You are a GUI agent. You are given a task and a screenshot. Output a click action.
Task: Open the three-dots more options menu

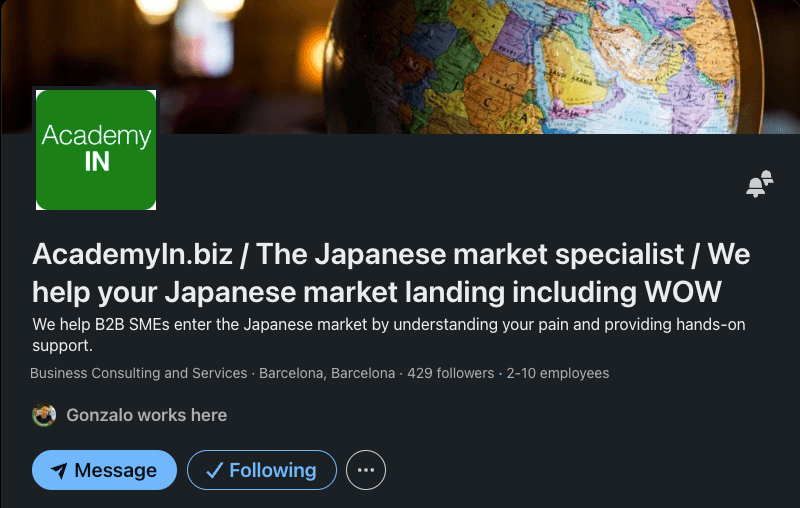pyautogui.click(x=366, y=470)
